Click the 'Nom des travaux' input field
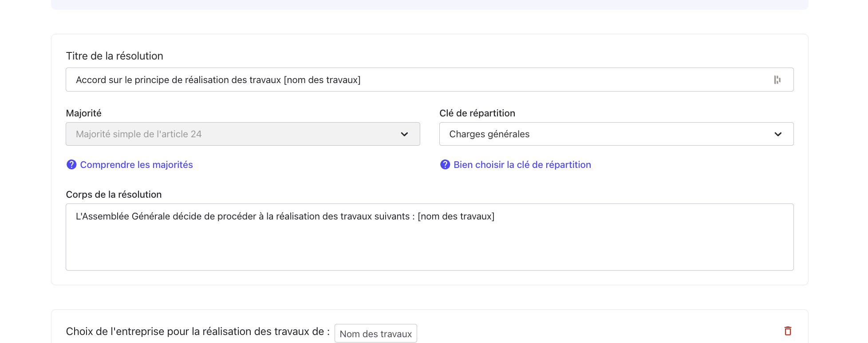868x343 pixels. tap(375, 334)
